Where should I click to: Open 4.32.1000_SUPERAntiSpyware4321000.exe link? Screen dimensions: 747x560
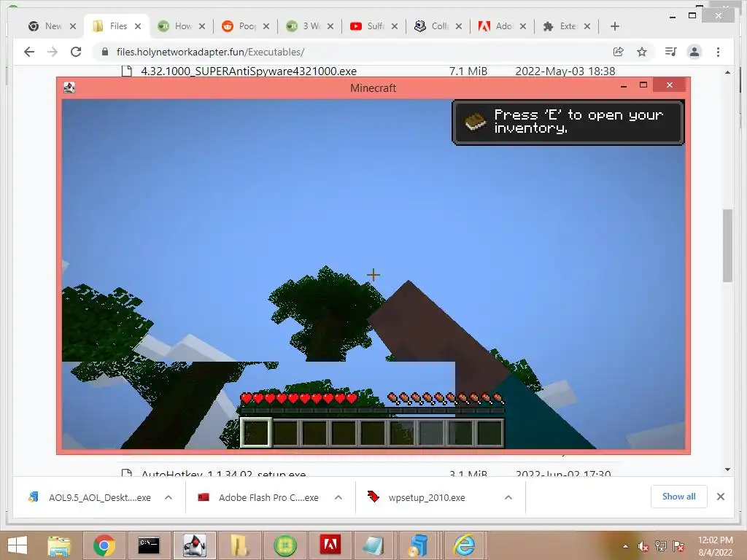point(249,71)
